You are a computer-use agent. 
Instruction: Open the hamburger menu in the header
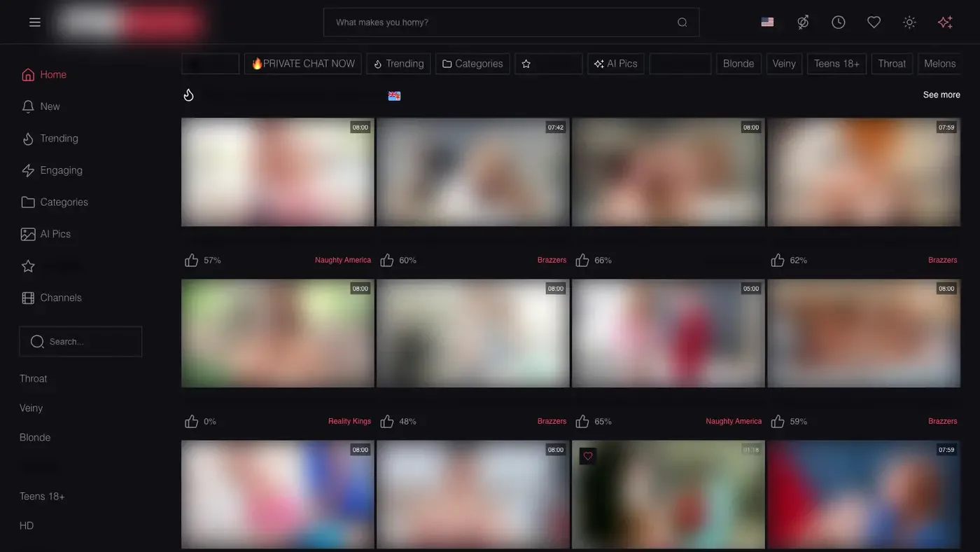(x=35, y=22)
